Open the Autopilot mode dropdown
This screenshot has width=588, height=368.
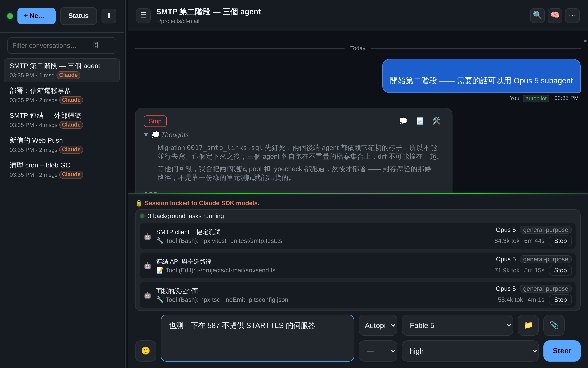click(x=378, y=325)
